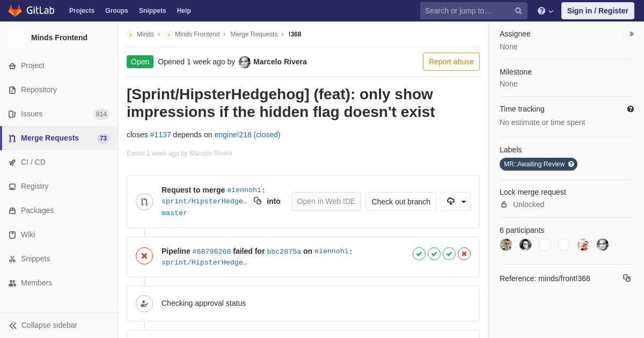Click the failed pipeline status icon
Viewport: 644px width, 338px height.
(x=144, y=256)
